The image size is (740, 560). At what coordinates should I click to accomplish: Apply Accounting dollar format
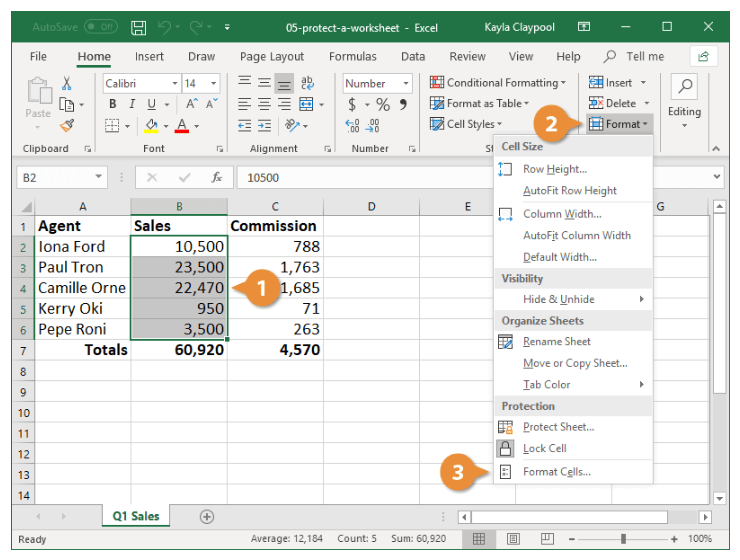[352, 104]
